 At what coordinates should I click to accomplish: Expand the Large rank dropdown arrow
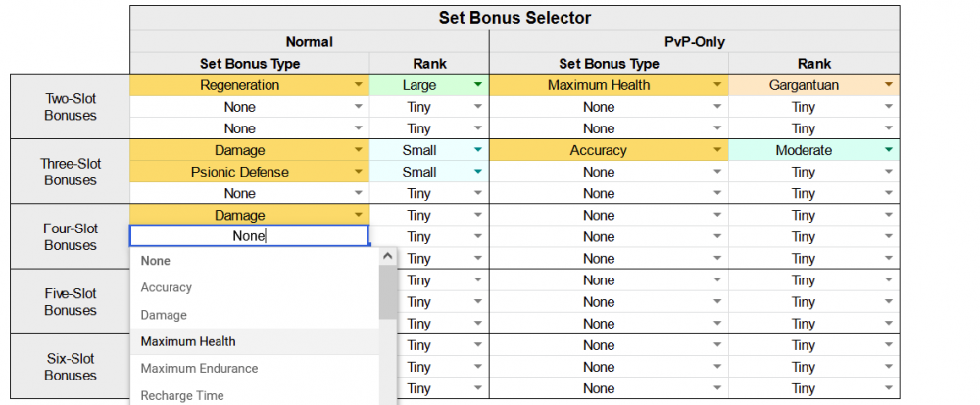[x=477, y=85]
